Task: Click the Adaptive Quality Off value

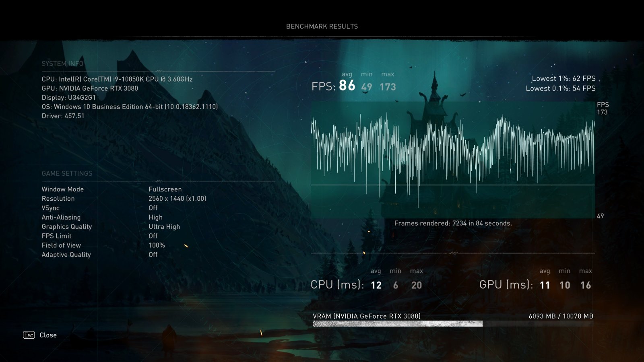Action: click(153, 255)
